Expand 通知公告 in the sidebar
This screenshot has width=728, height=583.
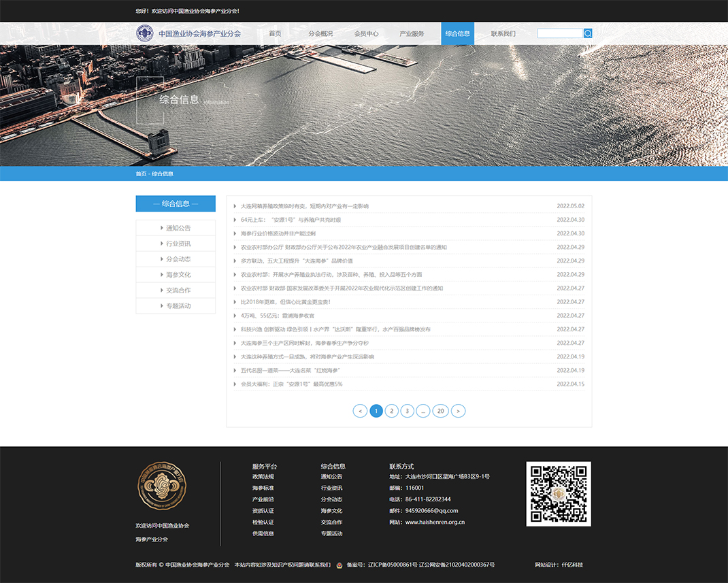click(x=178, y=228)
